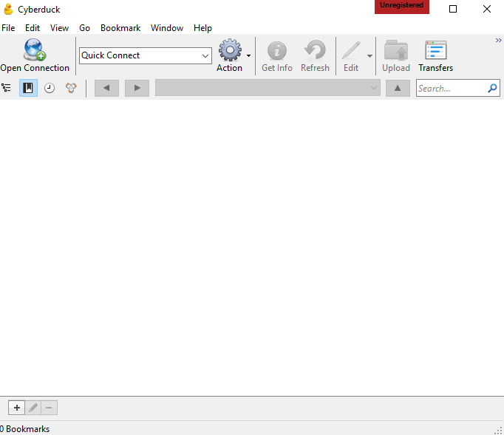Expand the Quick Connect dropdown
The height and width of the screenshot is (435, 504).
coord(205,55)
